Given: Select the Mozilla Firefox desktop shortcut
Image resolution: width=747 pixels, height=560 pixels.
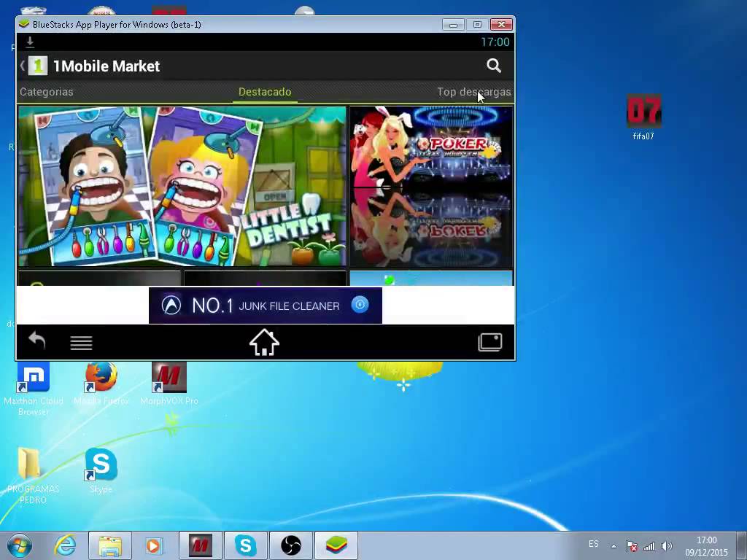Looking at the screenshot, I should point(101,384).
